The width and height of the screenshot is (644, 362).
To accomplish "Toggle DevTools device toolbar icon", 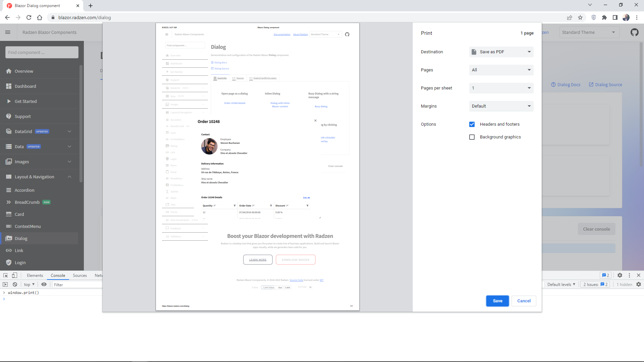I will 14,275.
